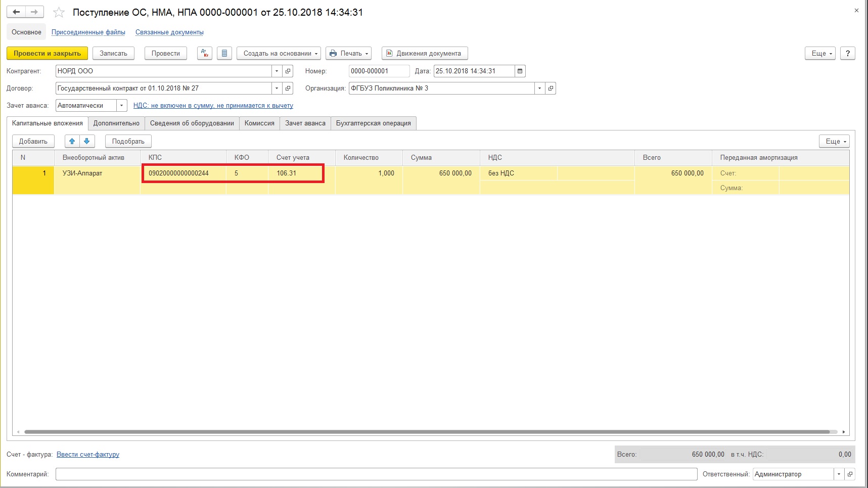
Task: Open Контрагент record via open-form icon
Action: (x=288, y=71)
